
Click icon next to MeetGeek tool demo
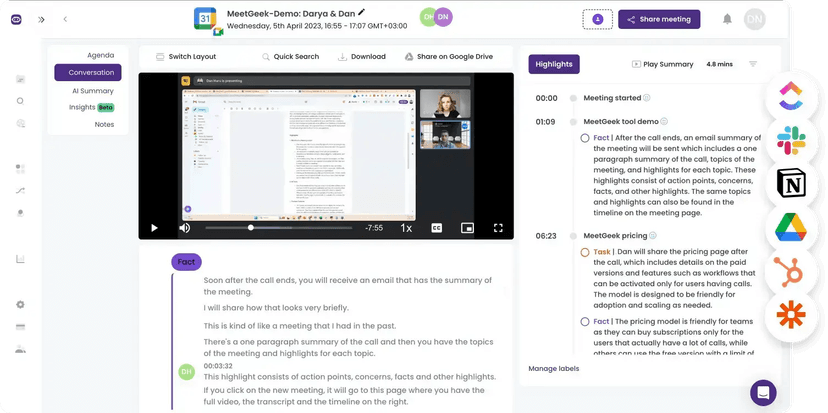pos(664,121)
